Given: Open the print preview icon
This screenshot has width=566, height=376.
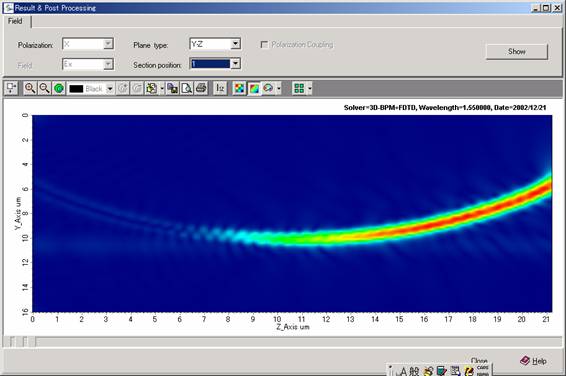Looking at the screenshot, I should (187, 88).
